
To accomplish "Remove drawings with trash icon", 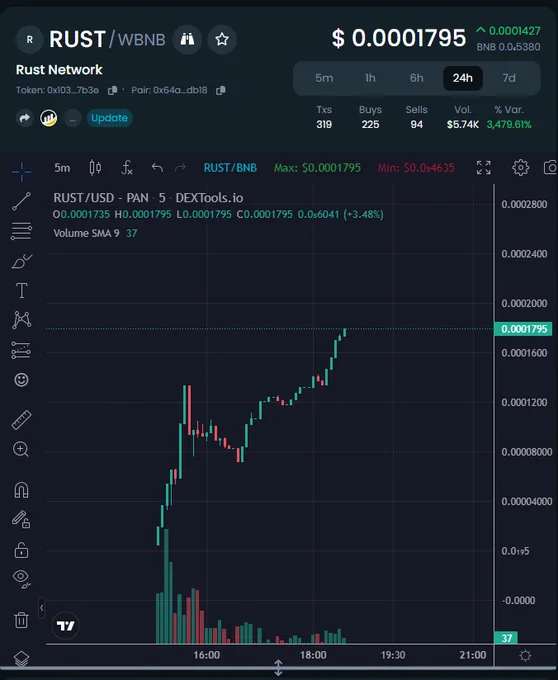I will 21,620.
